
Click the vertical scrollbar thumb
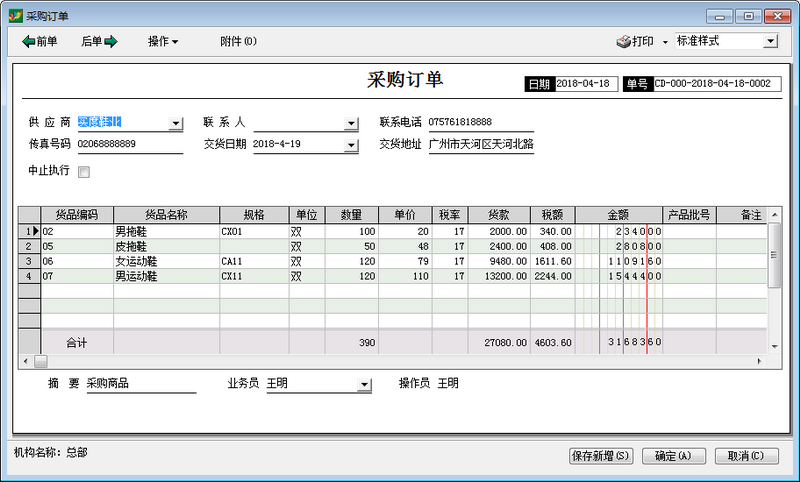774,255
